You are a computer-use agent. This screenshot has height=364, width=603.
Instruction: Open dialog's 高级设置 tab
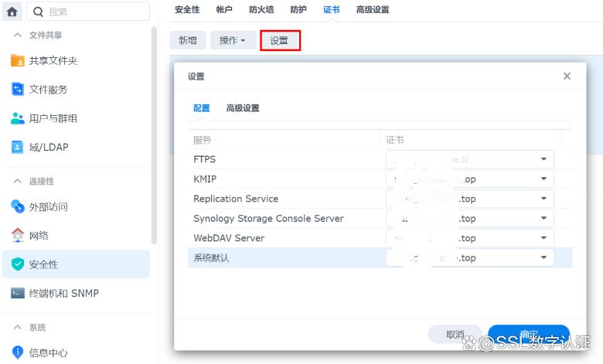[x=243, y=108]
